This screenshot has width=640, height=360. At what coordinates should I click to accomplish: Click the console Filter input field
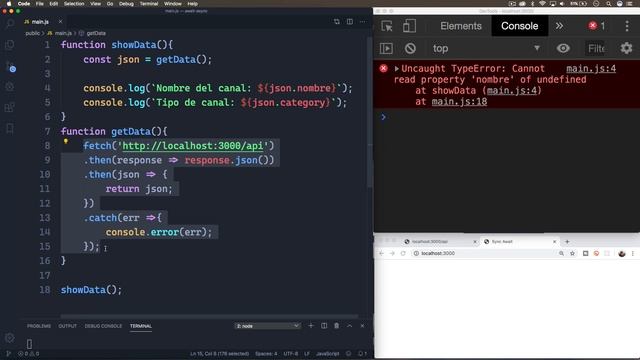click(596, 49)
